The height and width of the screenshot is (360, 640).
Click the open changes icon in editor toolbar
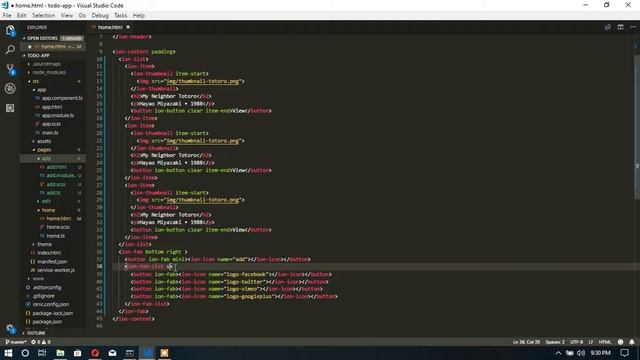[x=608, y=27]
